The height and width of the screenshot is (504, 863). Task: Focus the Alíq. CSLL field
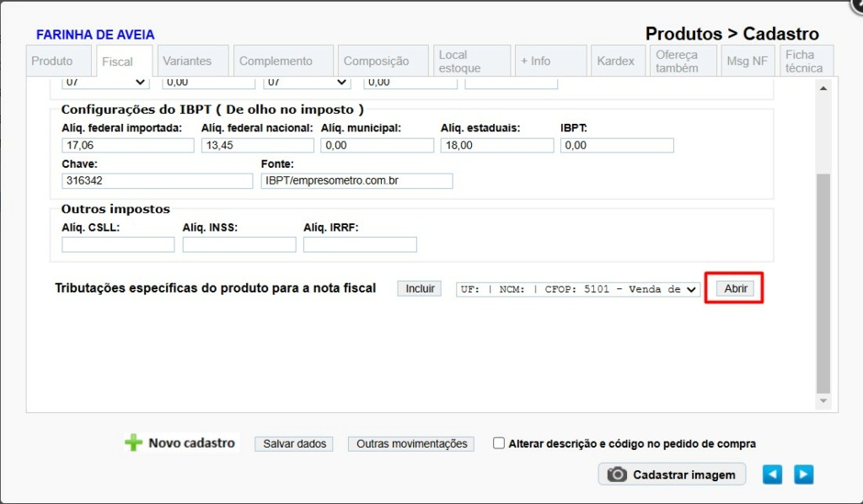pyautogui.click(x=118, y=244)
